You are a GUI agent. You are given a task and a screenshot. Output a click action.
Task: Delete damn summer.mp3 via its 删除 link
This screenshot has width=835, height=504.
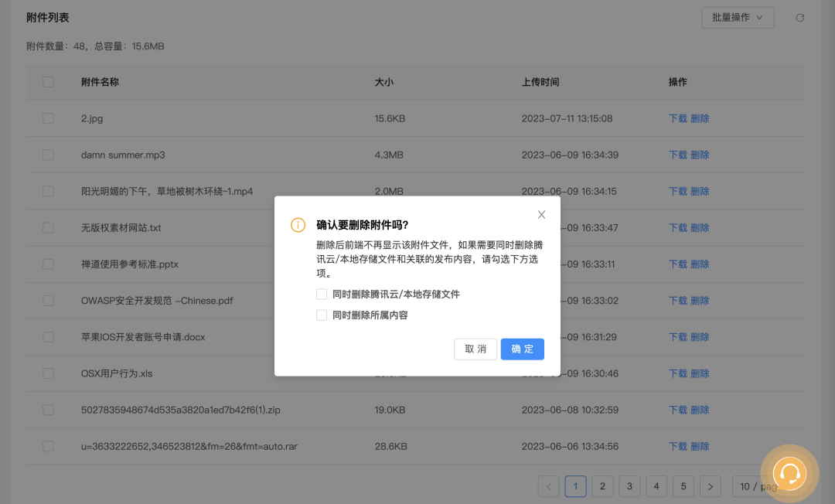point(700,155)
